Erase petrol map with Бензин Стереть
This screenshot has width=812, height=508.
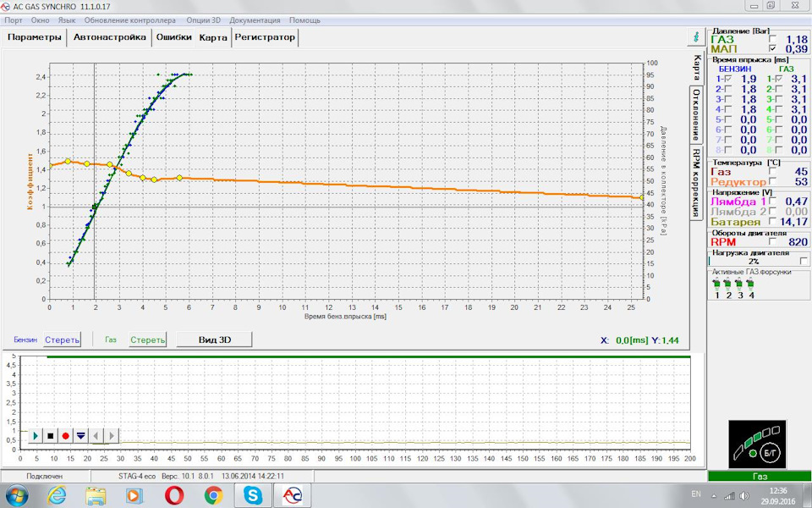(x=62, y=340)
